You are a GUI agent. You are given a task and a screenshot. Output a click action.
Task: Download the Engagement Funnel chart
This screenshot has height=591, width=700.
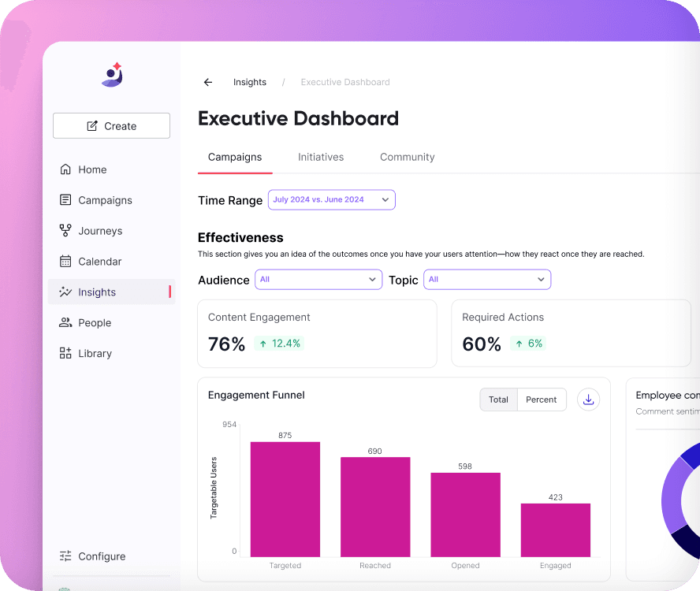point(588,400)
